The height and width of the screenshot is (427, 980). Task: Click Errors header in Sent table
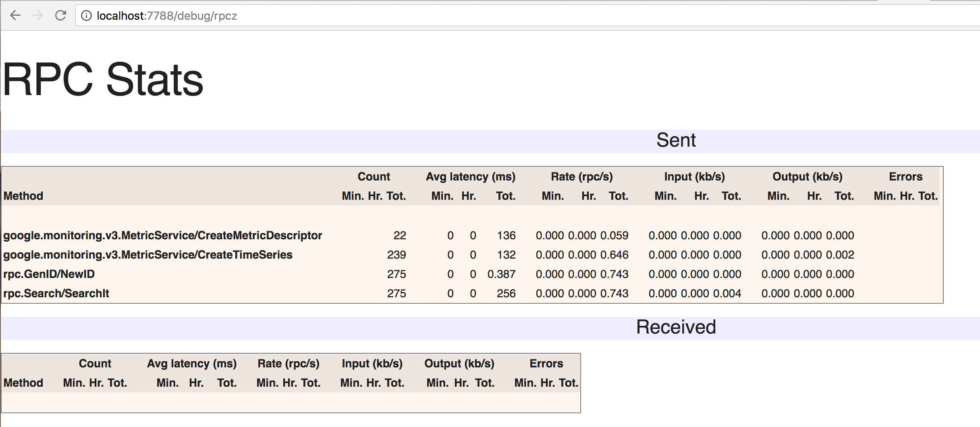[x=905, y=177]
